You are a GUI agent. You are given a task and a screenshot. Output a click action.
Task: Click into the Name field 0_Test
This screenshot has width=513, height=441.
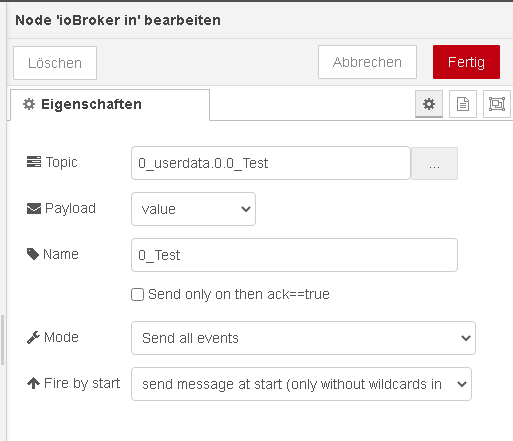coord(294,255)
